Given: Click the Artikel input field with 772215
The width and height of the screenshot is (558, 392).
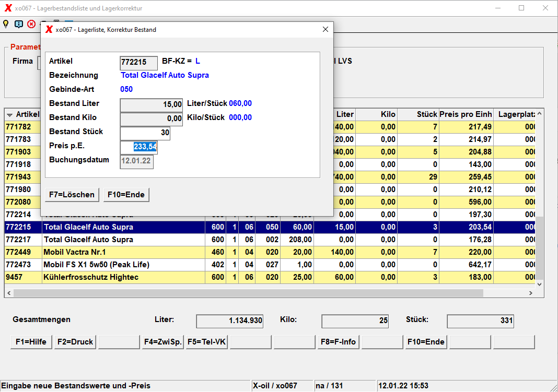Looking at the screenshot, I should [139, 63].
